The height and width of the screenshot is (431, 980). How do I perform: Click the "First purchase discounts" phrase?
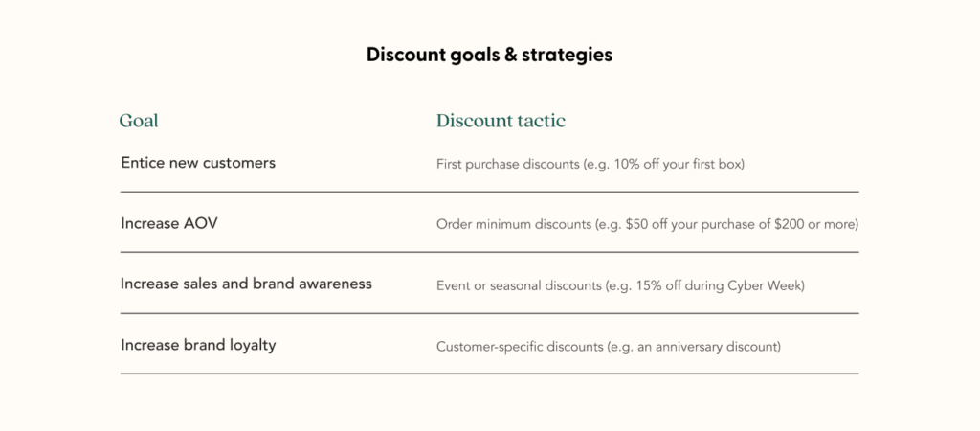tap(507, 164)
